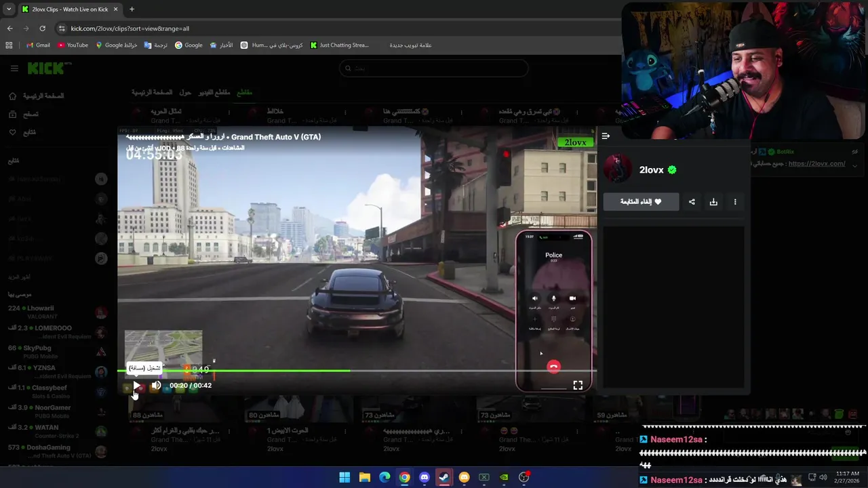The width and height of the screenshot is (868, 488).
Task: Open the three-dot options menu
Action: pyautogui.click(x=735, y=201)
